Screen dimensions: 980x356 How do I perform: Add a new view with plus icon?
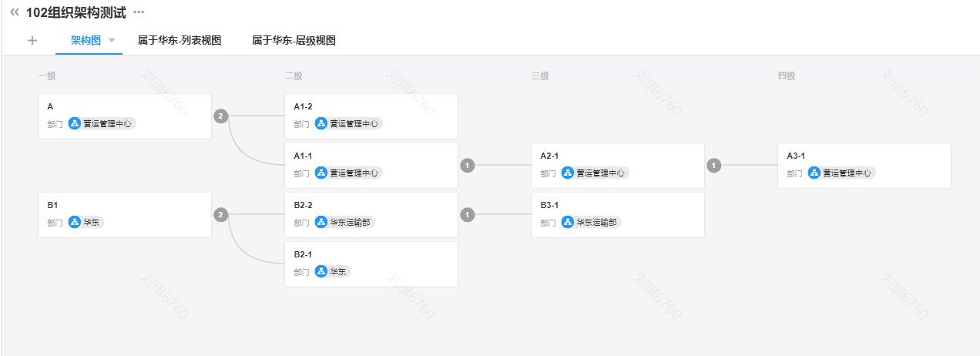(x=32, y=41)
